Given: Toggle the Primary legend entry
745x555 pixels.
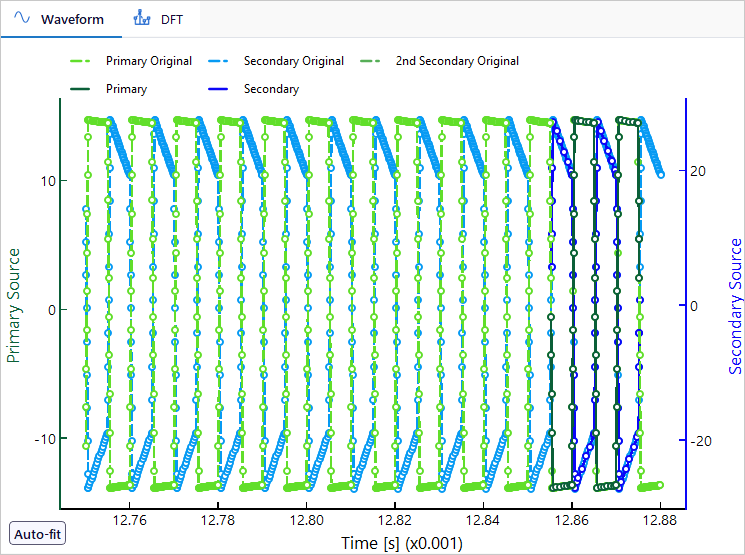Looking at the screenshot, I should coord(108,89).
